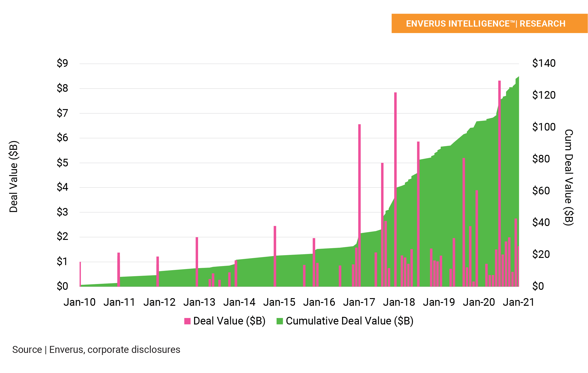Click the Jan-21 x-axis label

[519, 302]
